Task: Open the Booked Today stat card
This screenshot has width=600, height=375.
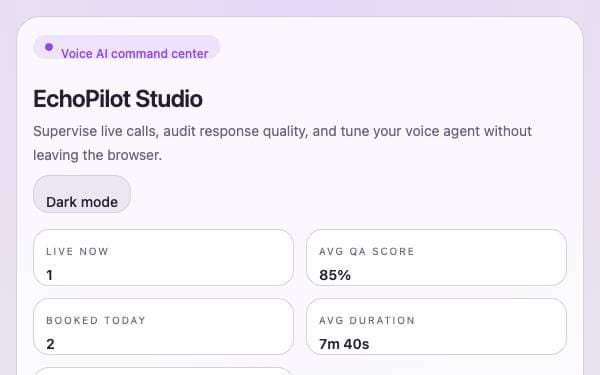Action: [x=163, y=326]
